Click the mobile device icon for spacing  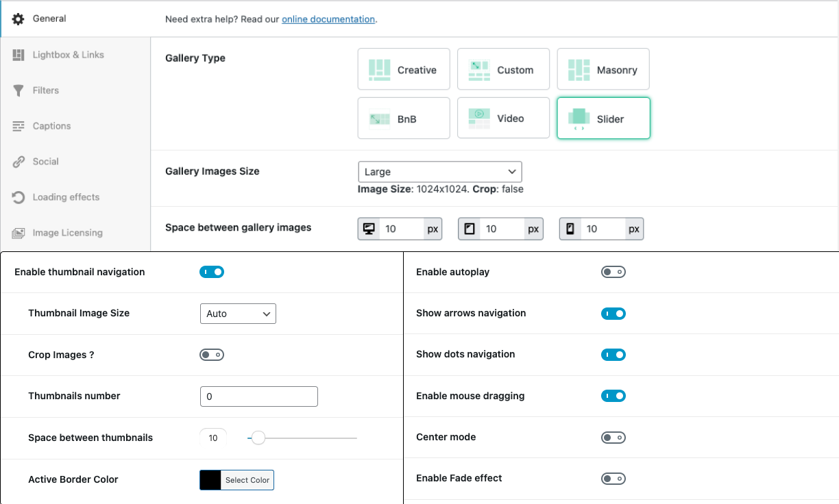[570, 229]
